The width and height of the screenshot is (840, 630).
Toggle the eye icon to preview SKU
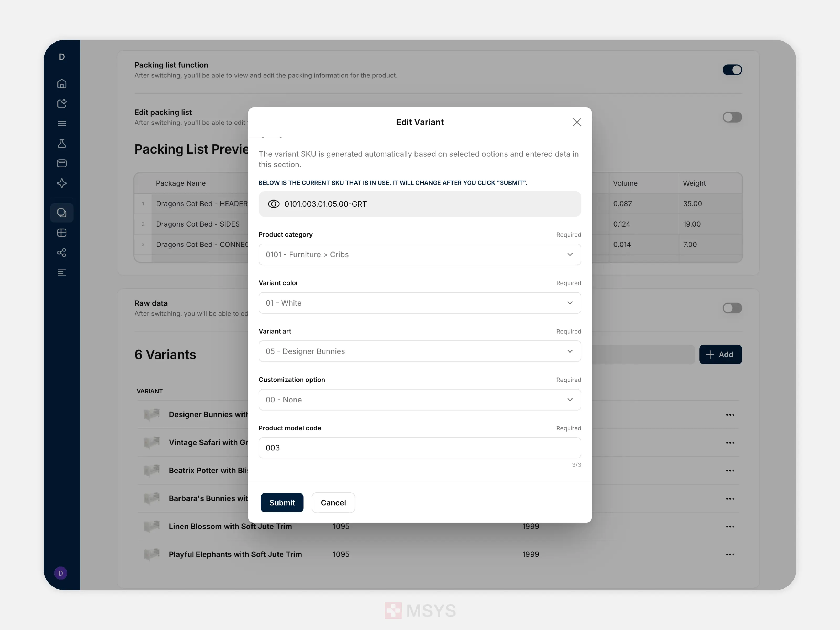coord(273,203)
